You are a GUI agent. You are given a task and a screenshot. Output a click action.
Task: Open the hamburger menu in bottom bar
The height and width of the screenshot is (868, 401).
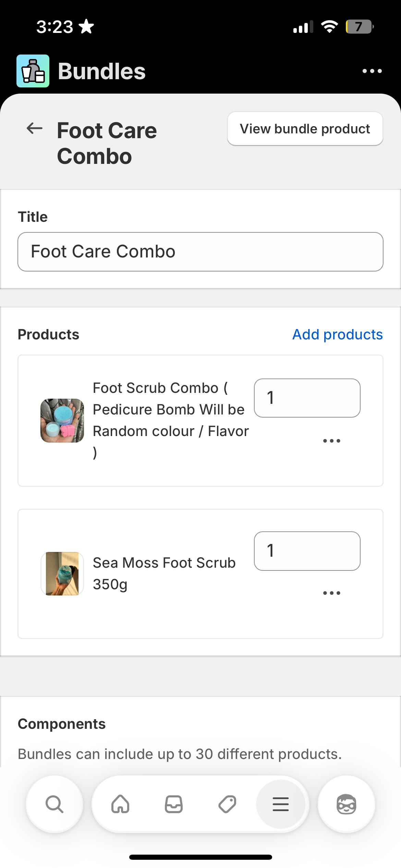coord(281,804)
